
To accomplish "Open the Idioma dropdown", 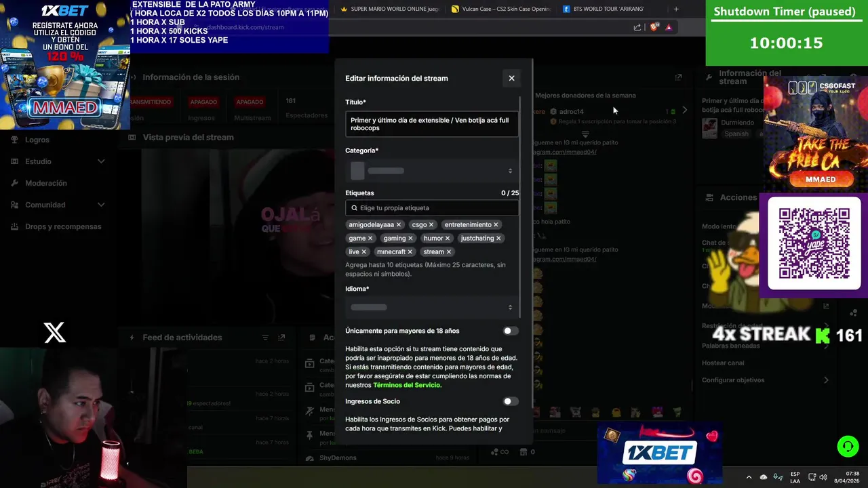I will tap(431, 307).
